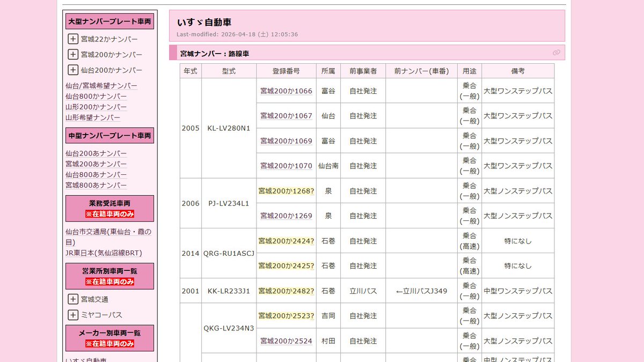Image resolution: width=644 pixels, height=362 pixels.
Task: Open registration 宮城200か1269 link
Action: pyautogui.click(x=286, y=216)
